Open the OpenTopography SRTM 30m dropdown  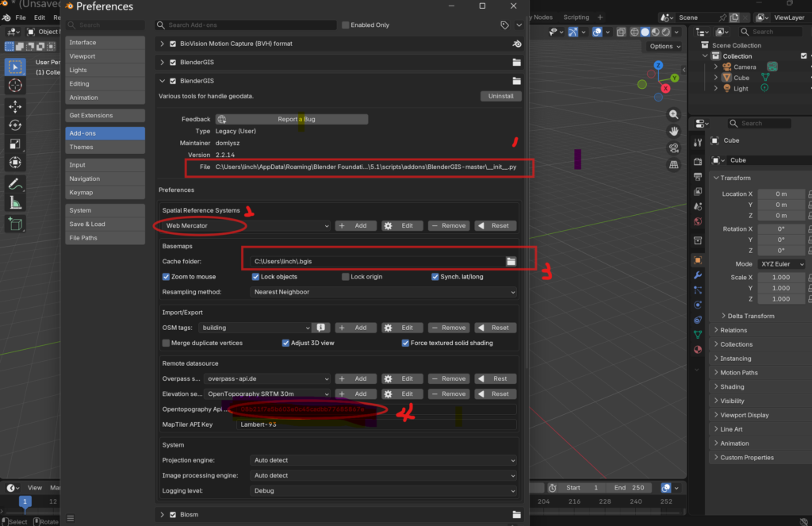(x=267, y=394)
